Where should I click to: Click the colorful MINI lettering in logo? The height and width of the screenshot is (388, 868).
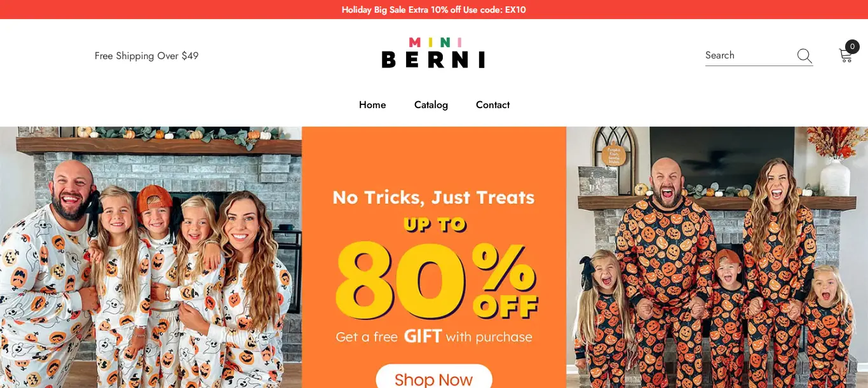(435, 43)
